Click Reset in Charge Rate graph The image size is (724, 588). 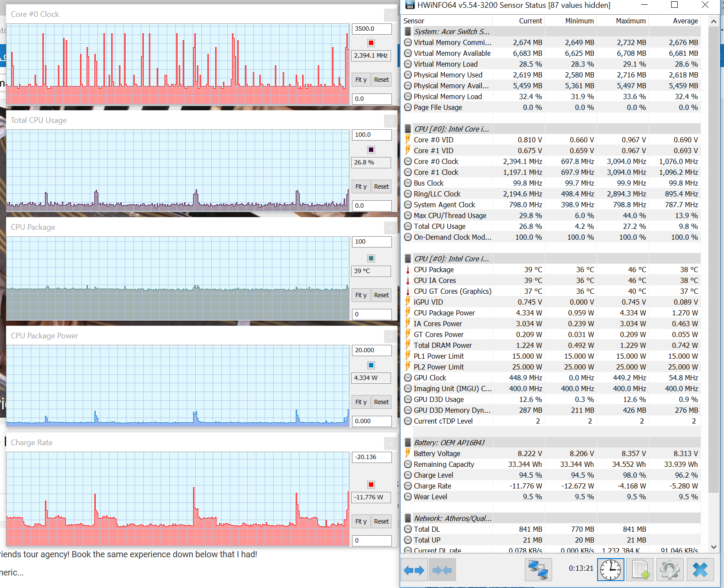click(x=381, y=521)
